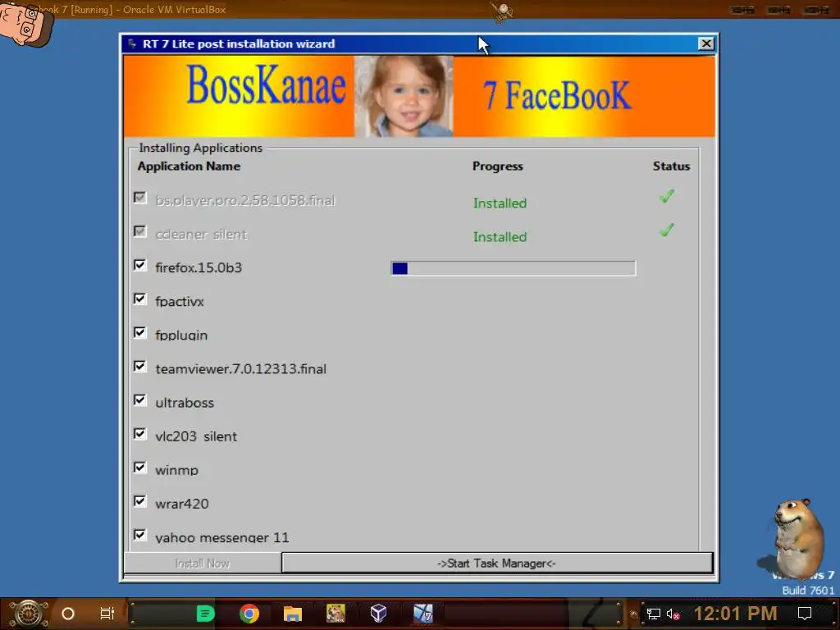Click the ccleaner silent checkbox
The image size is (840, 630).
point(139,231)
